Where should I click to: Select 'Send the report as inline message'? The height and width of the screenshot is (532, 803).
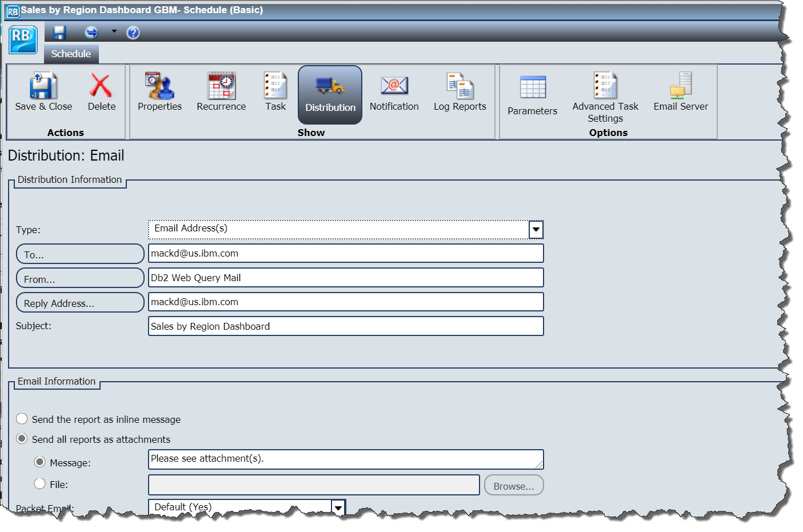click(x=22, y=418)
